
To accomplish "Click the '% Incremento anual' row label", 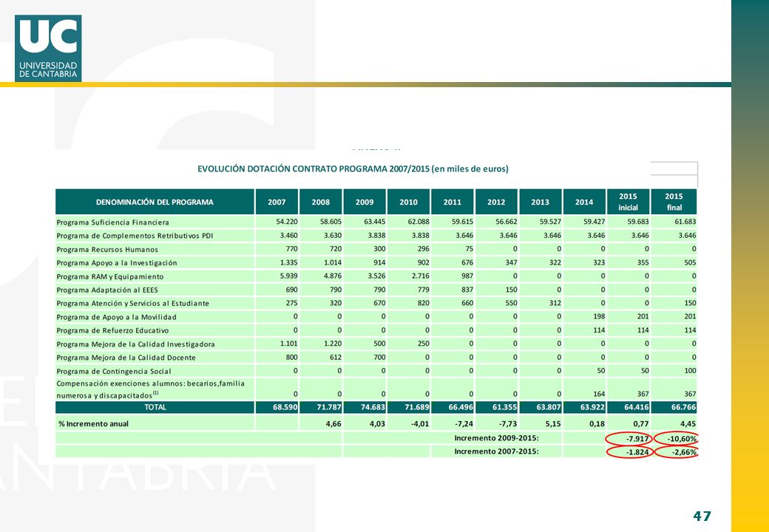I will point(94,423).
